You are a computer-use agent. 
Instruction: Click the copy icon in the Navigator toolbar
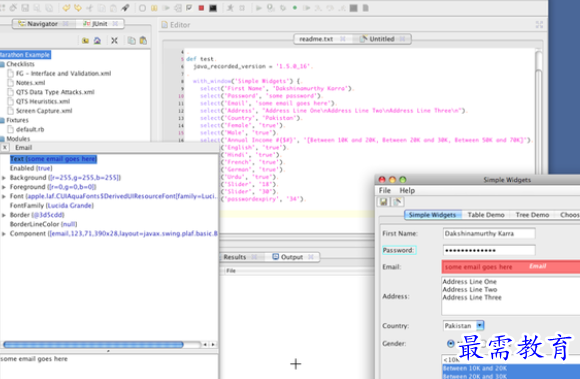tap(131, 41)
